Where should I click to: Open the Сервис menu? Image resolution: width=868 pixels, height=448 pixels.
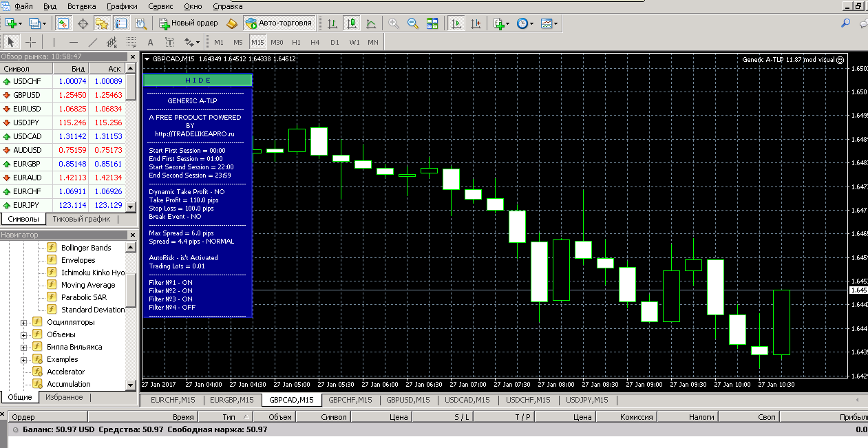click(x=160, y=6)
